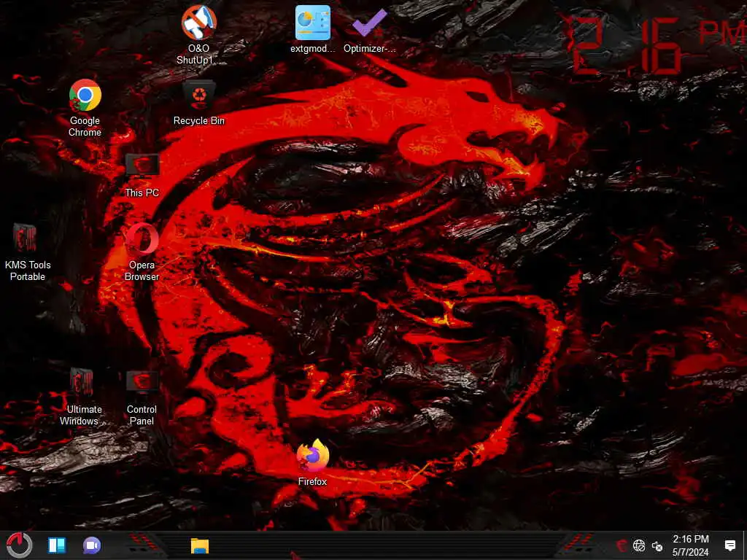Select the Firefox desktop icon
The width and height of the screenshot is (747, 560).
(312, 463)
